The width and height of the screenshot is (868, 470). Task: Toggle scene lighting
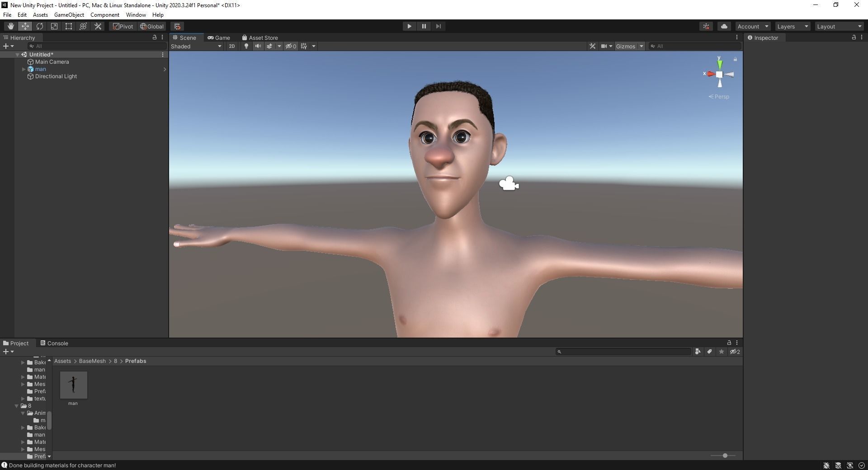(x=246, y=46)
